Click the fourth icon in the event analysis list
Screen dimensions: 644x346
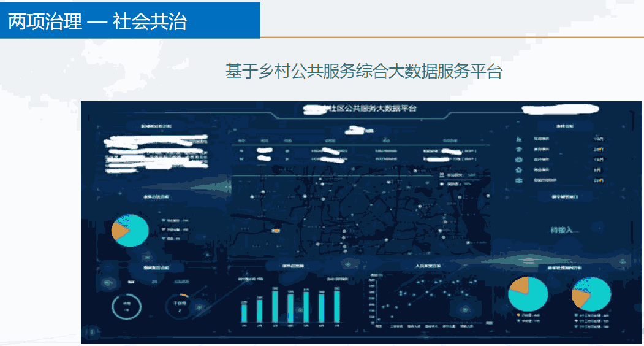pyautogui.click(x=520, y=170)
